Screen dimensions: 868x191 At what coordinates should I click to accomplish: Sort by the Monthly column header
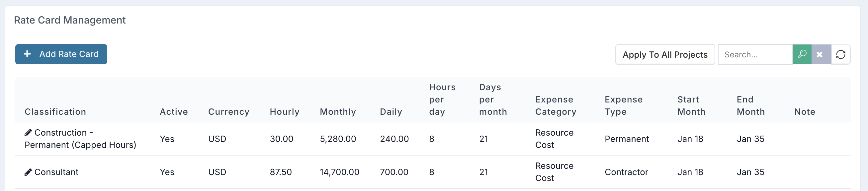click(338, 112)
